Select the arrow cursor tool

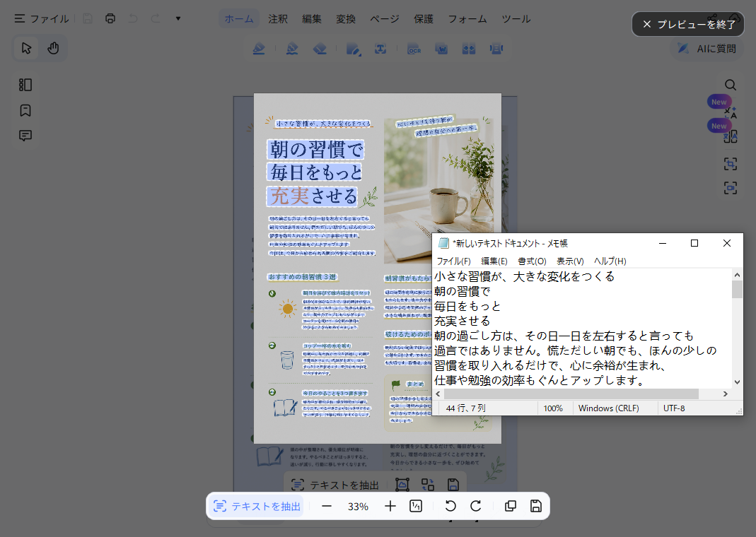pyautogui.click(x=26, y=48)
